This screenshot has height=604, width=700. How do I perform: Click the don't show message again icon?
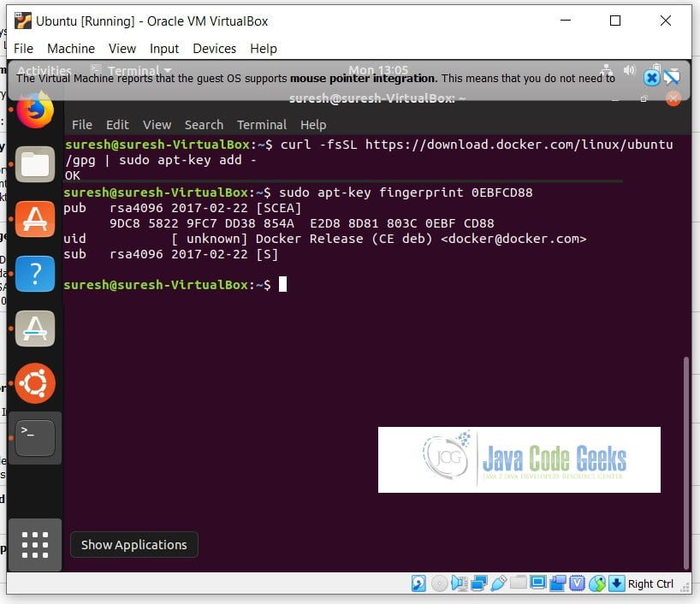pyautogui.click(x=672, y=78)
